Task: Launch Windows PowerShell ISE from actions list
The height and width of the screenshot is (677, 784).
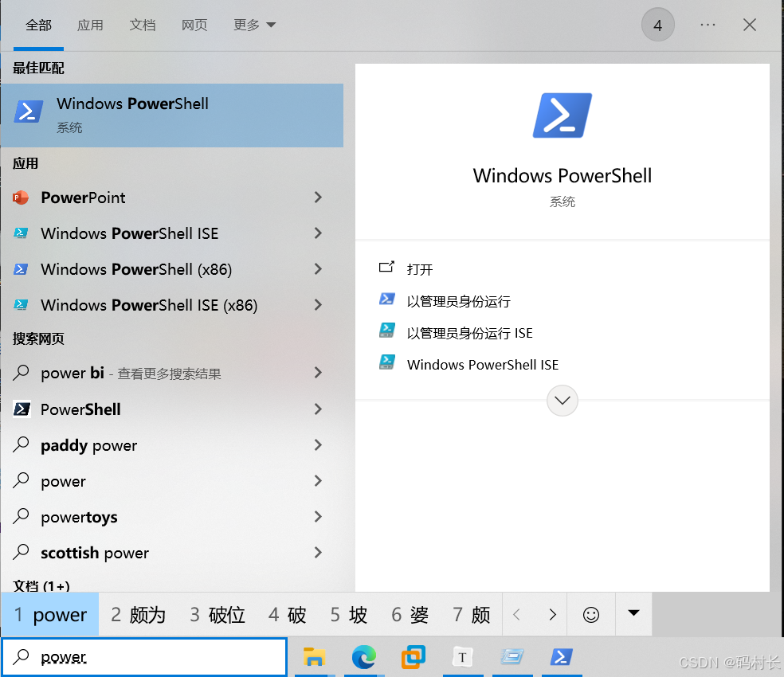Action: click(x=483, y=365)
